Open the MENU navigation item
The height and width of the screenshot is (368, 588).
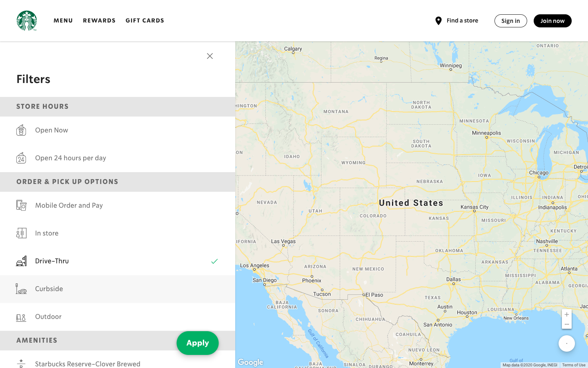(x=63, y=20)
